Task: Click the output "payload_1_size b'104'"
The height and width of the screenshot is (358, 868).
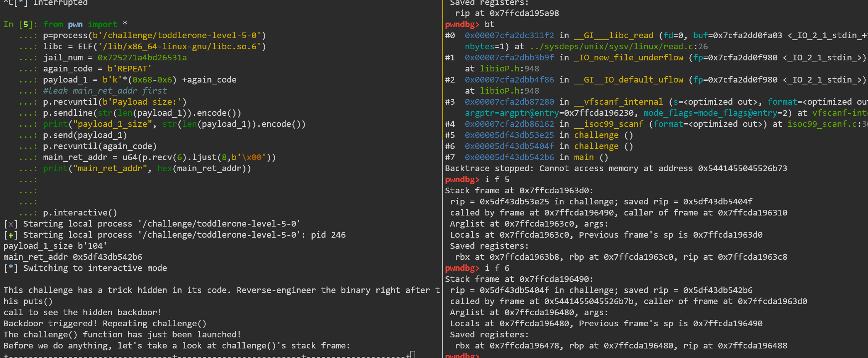Action: click(55, 246)
